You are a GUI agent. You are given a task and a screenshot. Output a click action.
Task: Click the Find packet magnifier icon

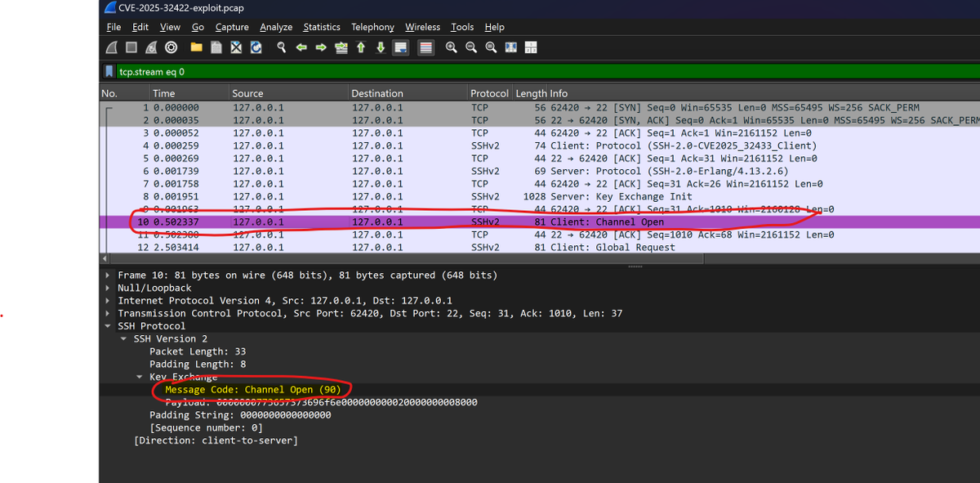click(281, 47)
